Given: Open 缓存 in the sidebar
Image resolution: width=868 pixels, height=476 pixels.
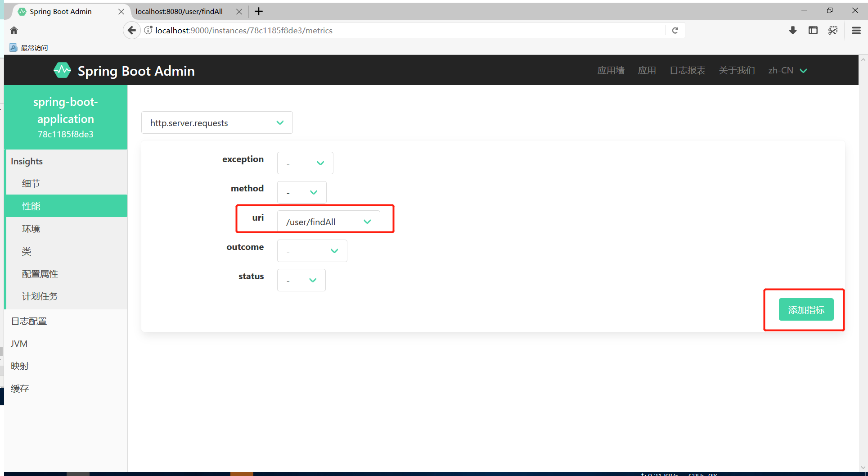Looking at the screenshot, I should coord(66,389).
